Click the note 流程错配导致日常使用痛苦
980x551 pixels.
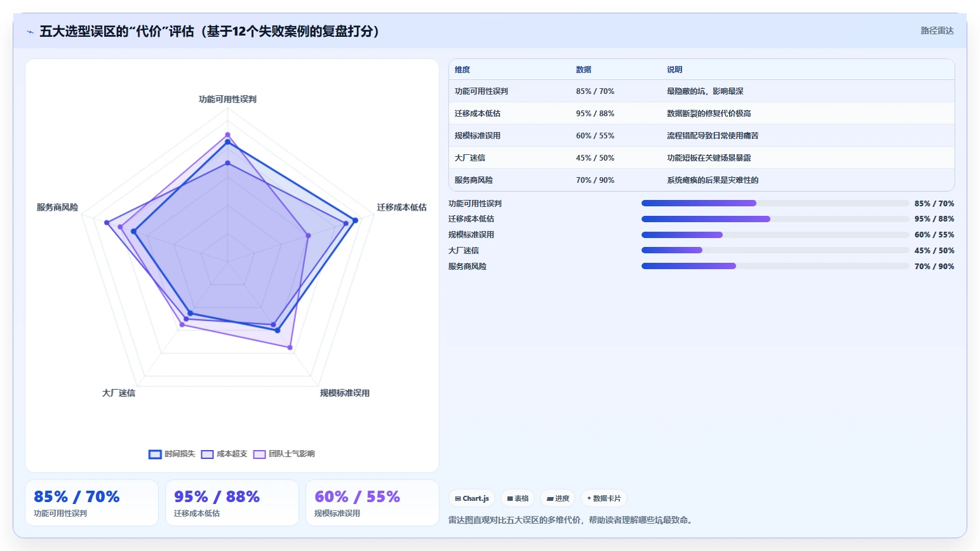point(713,136)
